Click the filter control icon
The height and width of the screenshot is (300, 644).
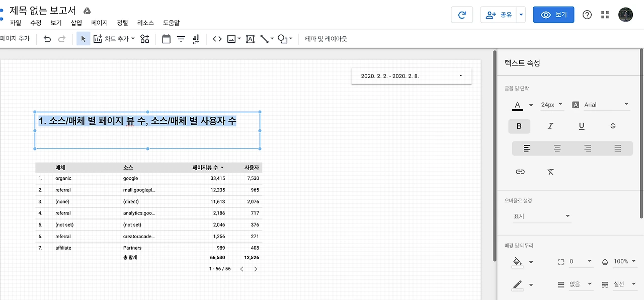[180, 39]
